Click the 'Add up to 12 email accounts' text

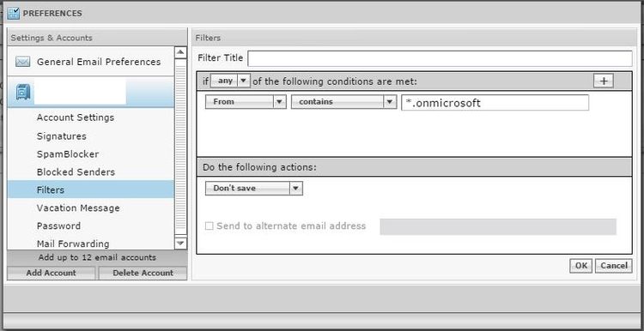click(x=97, y=257)
